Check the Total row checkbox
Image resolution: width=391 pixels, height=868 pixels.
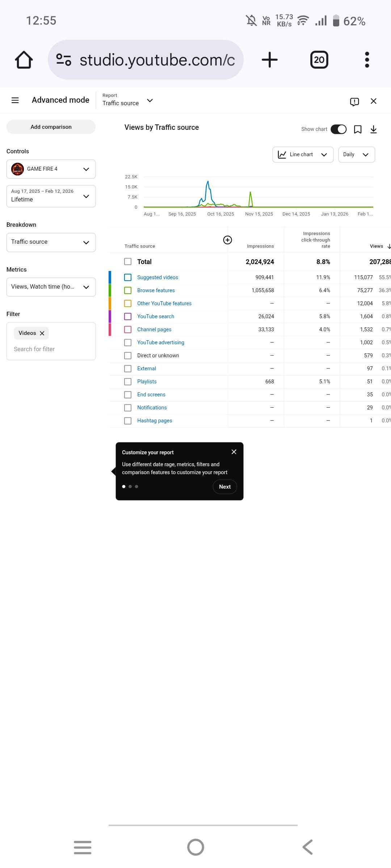tap(128, 261)
